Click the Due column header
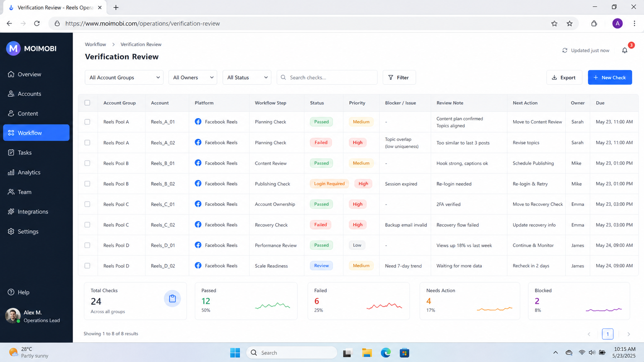This screenshot has width=644, height=362. tap(600, 103)
